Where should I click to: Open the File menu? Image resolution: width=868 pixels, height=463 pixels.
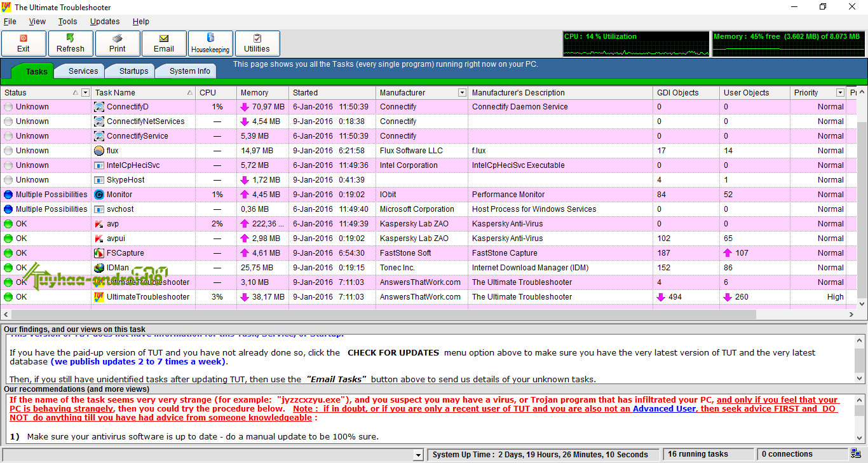[x=10, y=22]
